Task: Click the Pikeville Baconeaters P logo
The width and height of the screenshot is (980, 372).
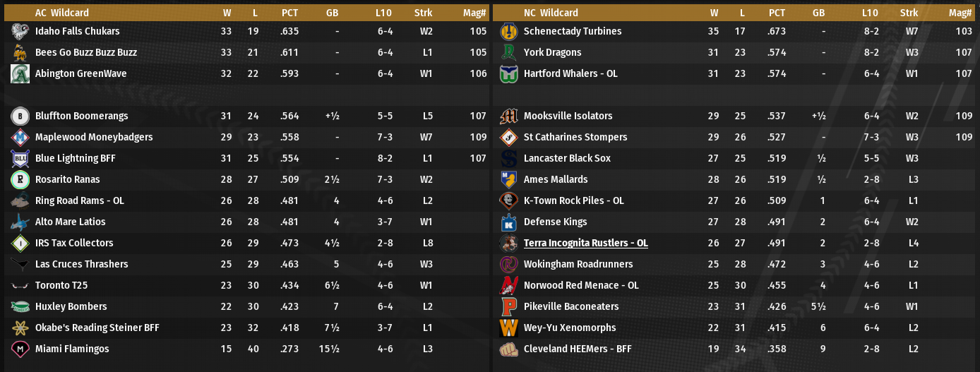Action: pyautogui.click(x=508, y=306)
